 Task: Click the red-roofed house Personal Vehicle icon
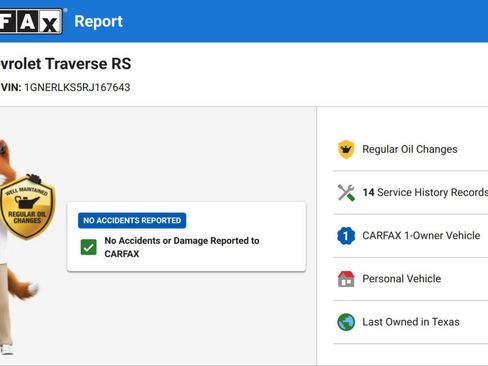[346, 279]
